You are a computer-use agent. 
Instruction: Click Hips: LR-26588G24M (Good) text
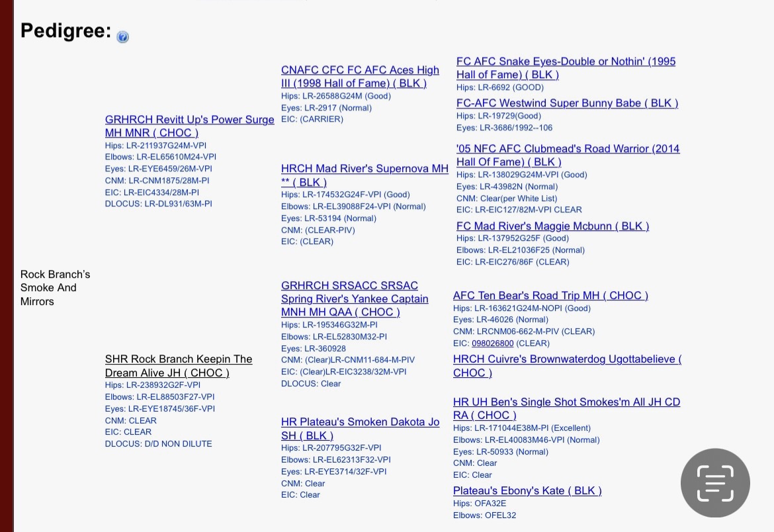[335, 96]
